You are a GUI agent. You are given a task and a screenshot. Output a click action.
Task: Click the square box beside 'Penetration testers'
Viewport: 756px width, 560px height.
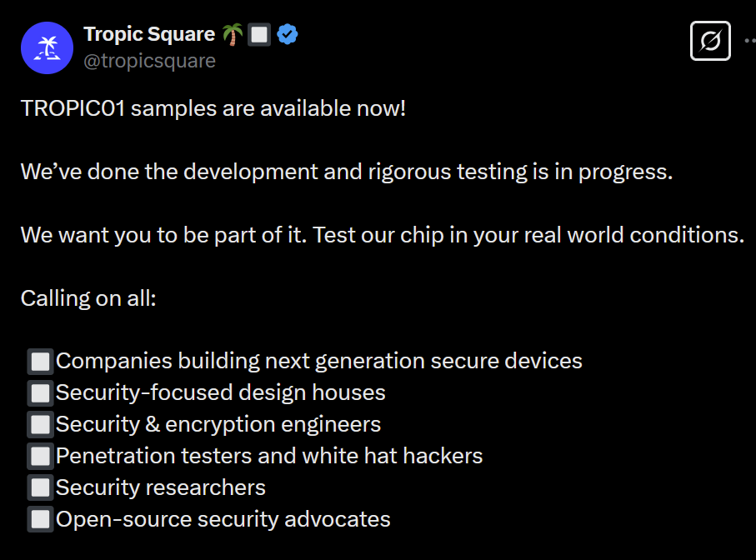click(x=41, y=456)
